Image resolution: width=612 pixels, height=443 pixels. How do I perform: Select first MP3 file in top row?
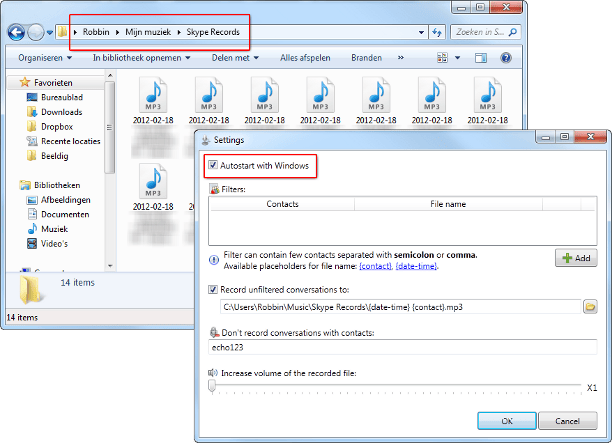pyautogui.click(x=153, y=101)
